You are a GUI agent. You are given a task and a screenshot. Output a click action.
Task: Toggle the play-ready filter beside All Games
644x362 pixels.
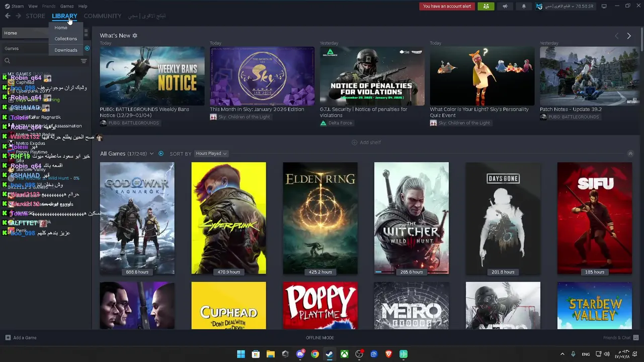pos(161,153)
